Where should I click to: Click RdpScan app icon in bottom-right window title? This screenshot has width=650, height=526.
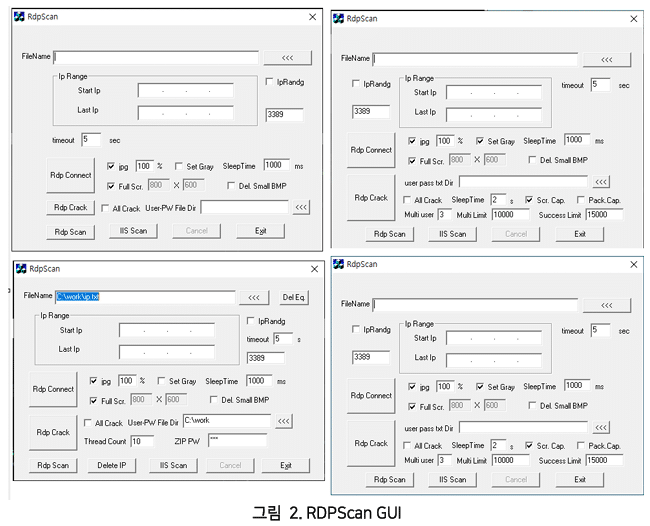(338, 264)
